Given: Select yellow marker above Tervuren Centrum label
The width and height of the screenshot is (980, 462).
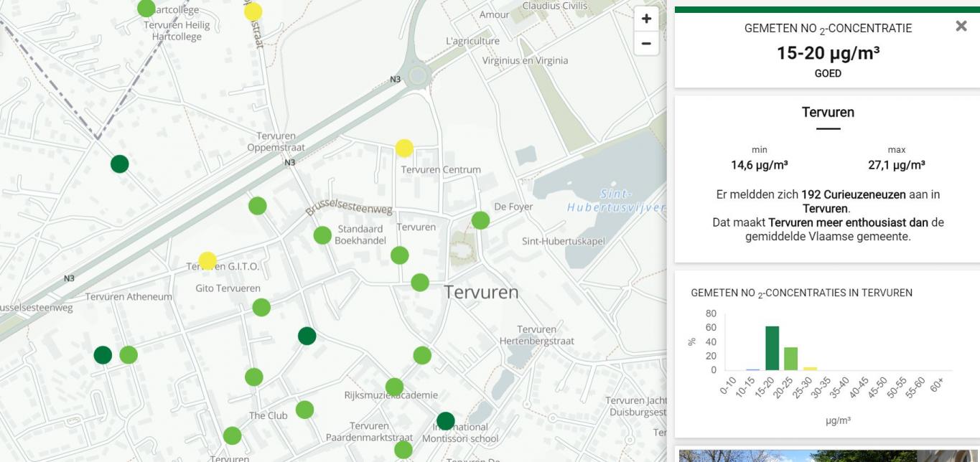Looking at the screenshot, I should (x=404, y=148).
